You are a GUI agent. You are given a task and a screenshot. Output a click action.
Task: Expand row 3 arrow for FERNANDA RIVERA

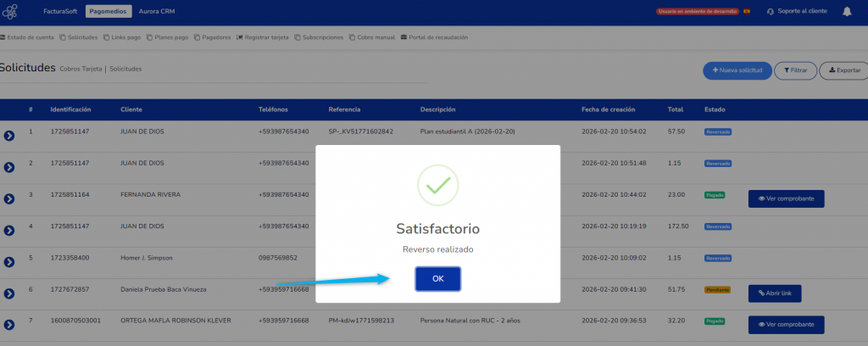(x=9, y=198)
